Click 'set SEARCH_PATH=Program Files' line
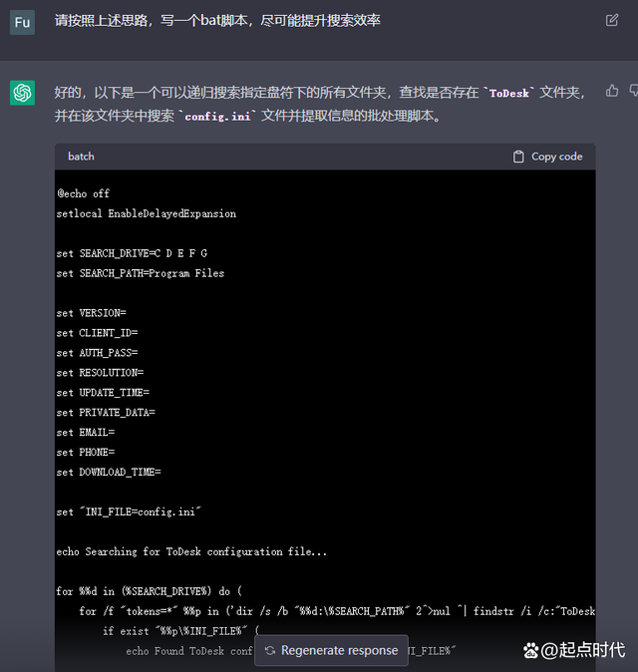This screenshot has width=638, height=672. click(141, 273)
